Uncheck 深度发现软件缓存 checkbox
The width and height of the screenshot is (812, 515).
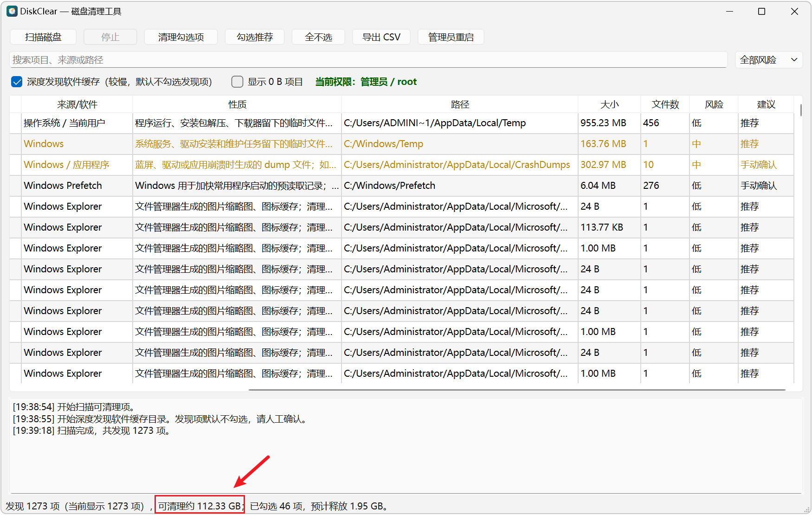click(x=17, y=82)
